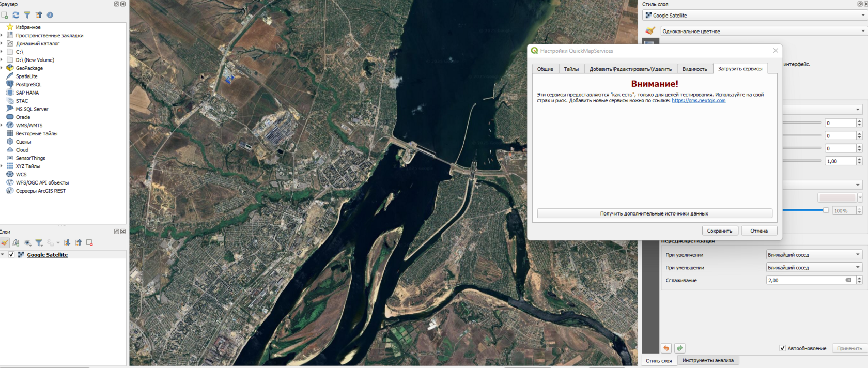Open layer styling brush in Layers toolbar
This screenshot has height=368, width=868.
[5, 242]
